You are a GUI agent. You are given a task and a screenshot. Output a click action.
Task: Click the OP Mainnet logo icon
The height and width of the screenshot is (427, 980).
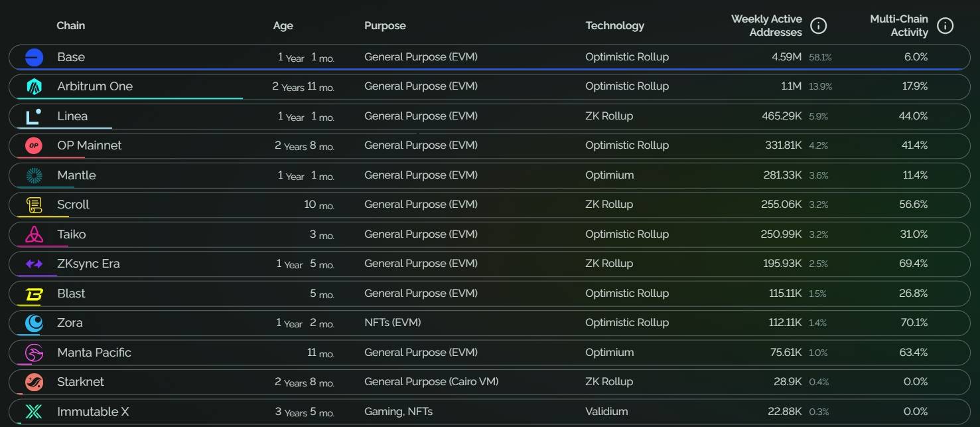[x=34, y=145]
